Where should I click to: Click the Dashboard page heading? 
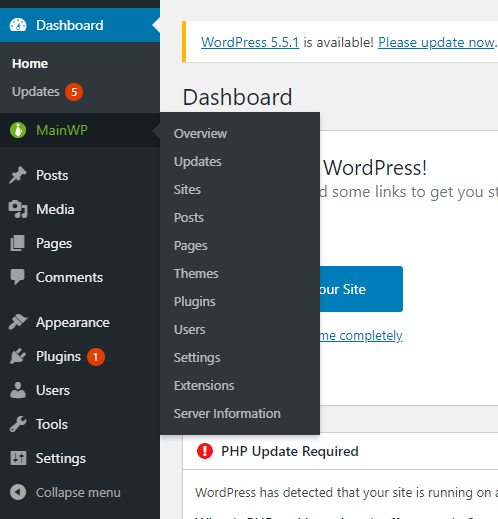[237, 97]
